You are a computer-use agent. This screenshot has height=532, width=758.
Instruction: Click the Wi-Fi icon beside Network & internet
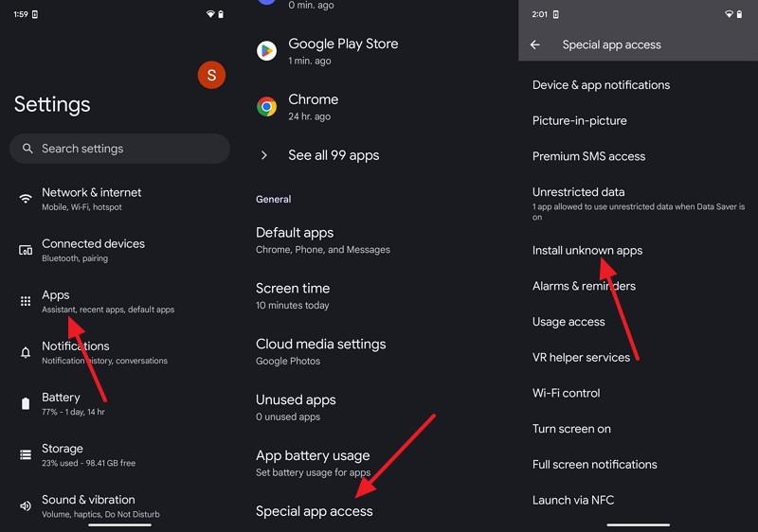[26, 199]
